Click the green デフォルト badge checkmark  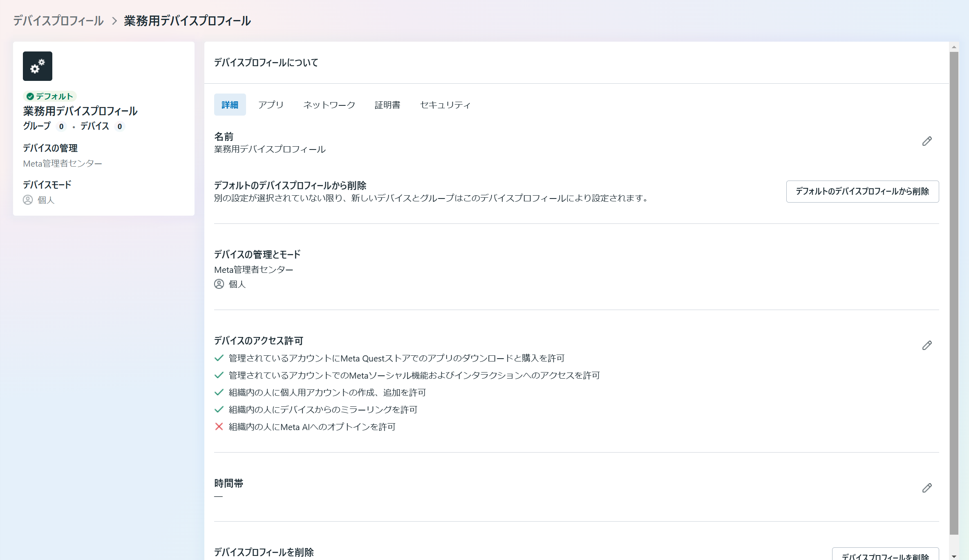[30, 96]
